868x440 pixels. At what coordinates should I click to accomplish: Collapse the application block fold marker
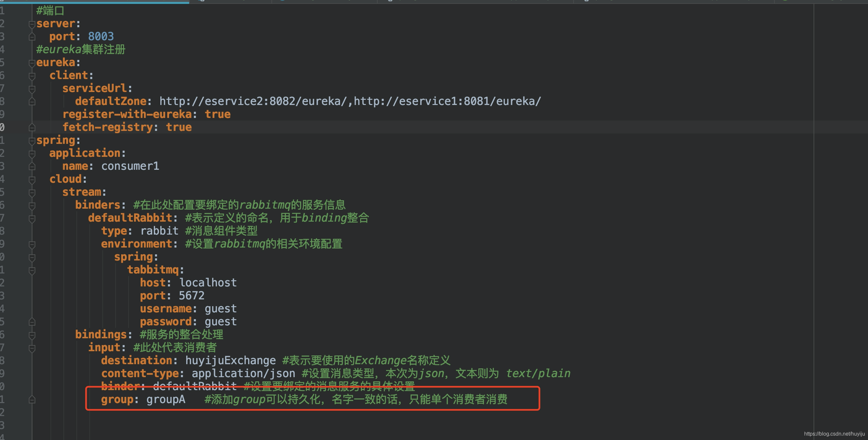(32, 154)
